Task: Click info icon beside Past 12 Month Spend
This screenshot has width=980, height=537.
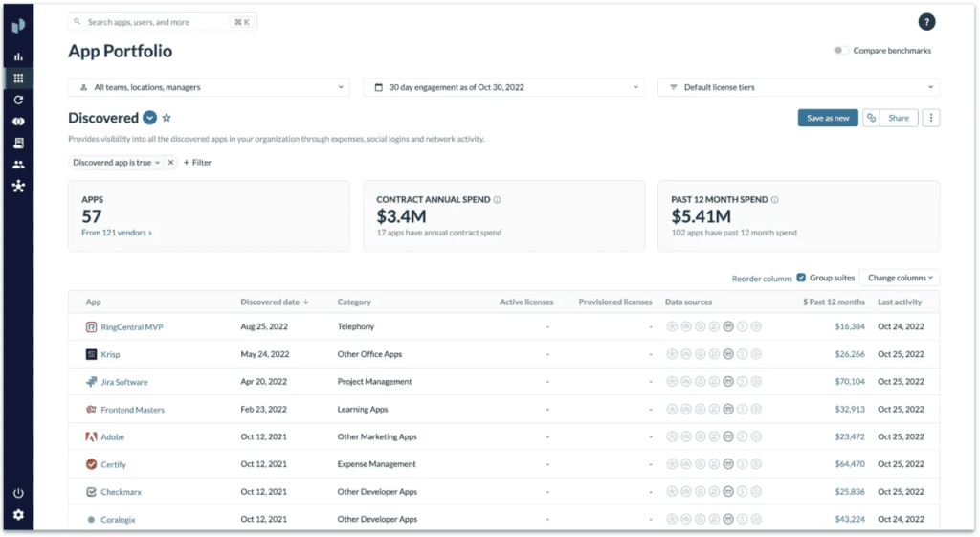Action: 775,200
